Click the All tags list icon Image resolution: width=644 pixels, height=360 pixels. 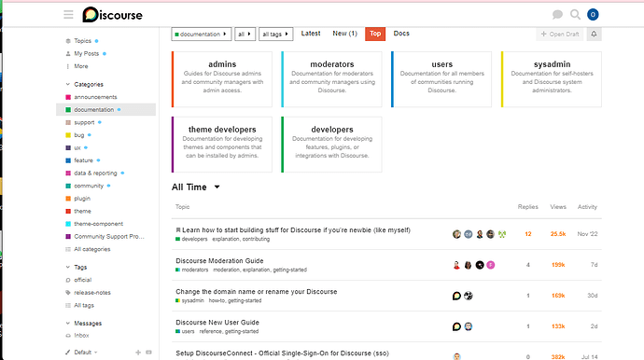[x=68, y=305]
